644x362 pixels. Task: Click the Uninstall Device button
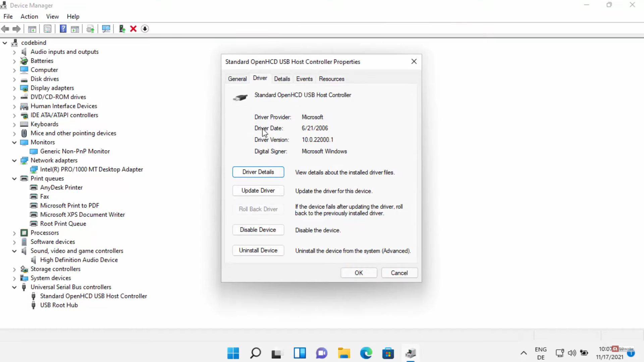pos(258,250)
